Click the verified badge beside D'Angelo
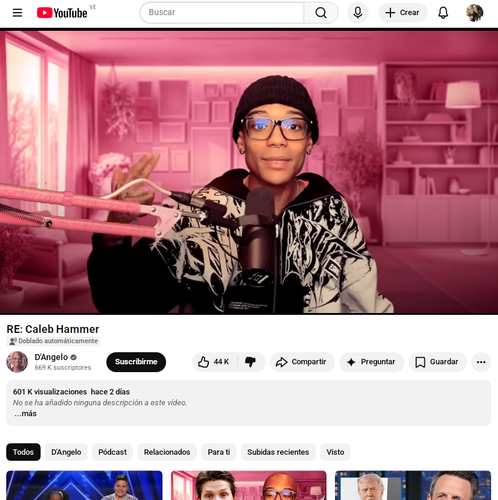This screenshot has height=500, width=498. tap(74, 357)
